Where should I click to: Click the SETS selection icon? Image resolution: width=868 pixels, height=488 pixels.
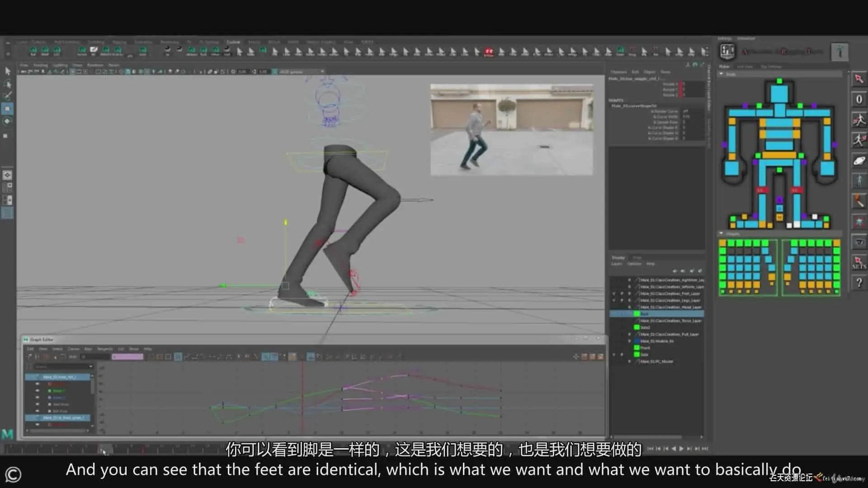pos(859,263)
